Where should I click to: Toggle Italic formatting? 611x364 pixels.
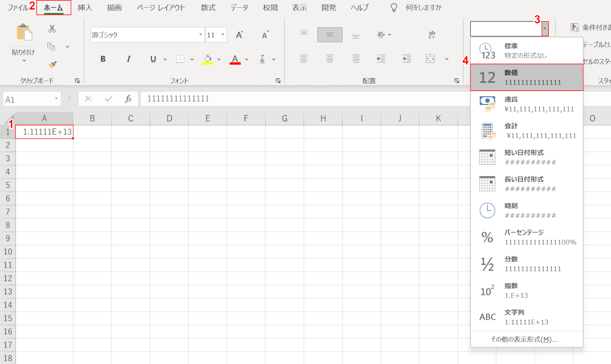(x=128, y=59)
